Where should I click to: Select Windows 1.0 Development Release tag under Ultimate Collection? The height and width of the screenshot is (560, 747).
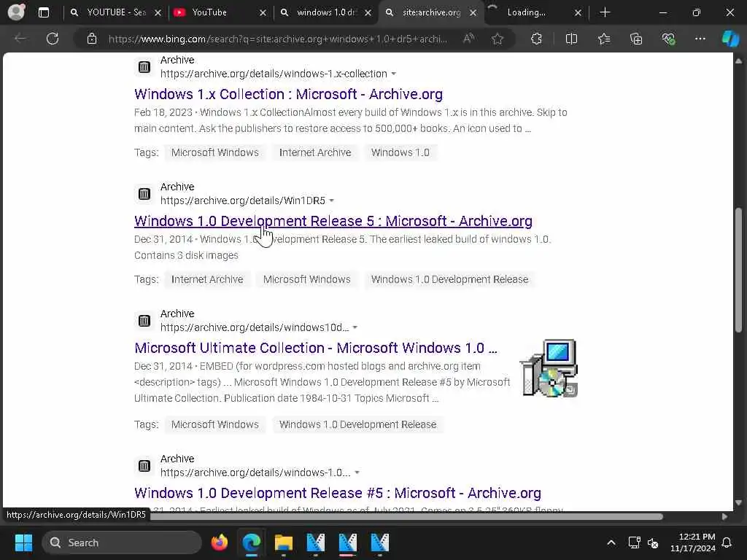357,425
